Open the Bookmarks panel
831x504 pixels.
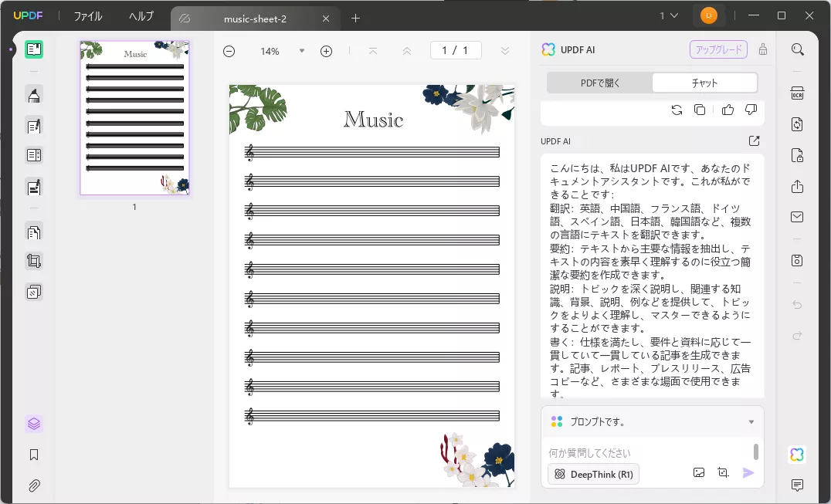(x=34, y=455)
